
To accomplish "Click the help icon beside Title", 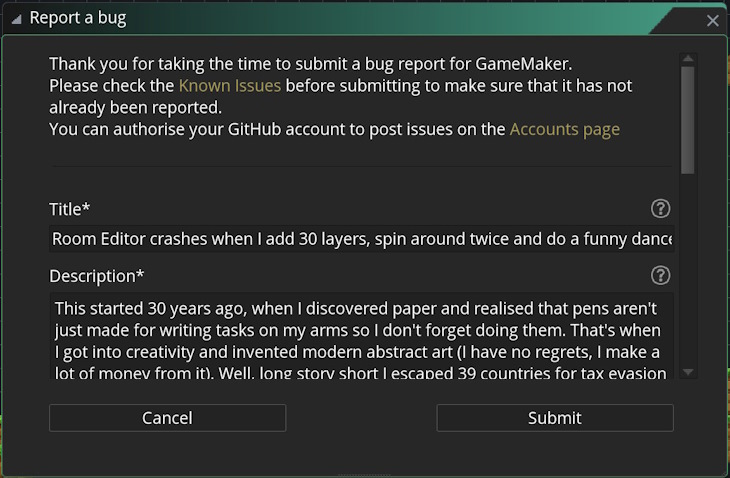I will pos(660,209).
